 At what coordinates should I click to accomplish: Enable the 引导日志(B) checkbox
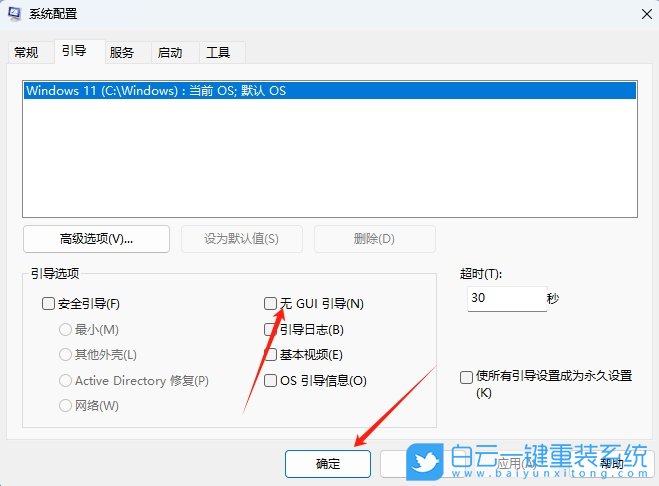(x=269, y=329)
